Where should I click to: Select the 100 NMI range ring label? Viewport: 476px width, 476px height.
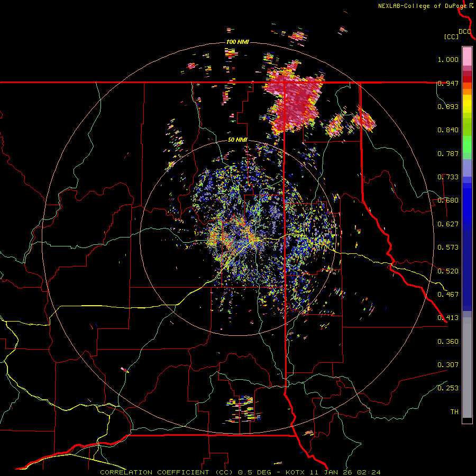(237, 42)
